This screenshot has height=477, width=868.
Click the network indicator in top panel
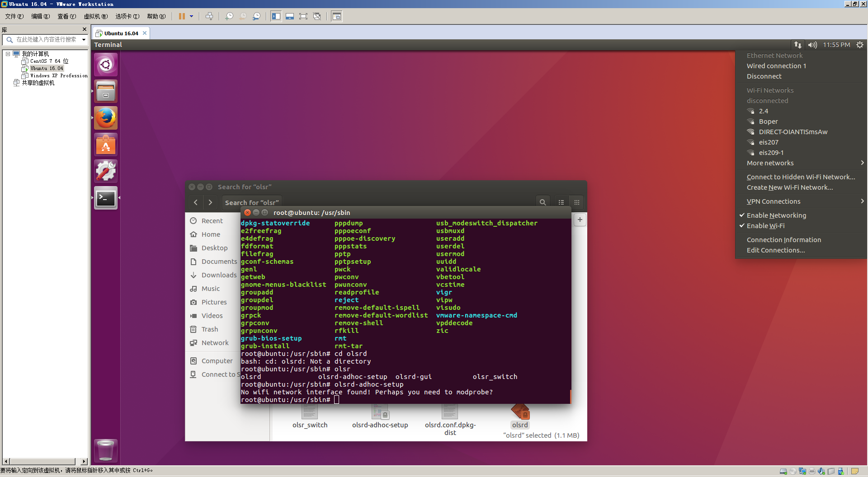[x=798, y=45]
